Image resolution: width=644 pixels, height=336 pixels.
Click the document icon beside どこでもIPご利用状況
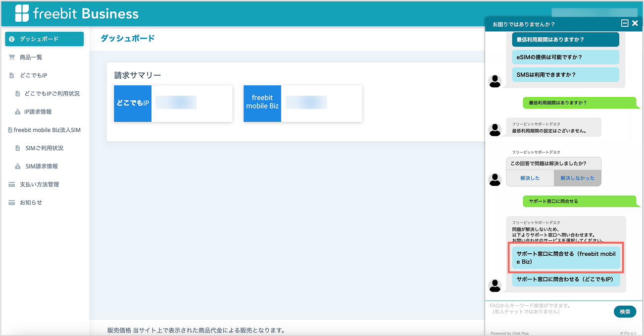(x=18, y=94)
